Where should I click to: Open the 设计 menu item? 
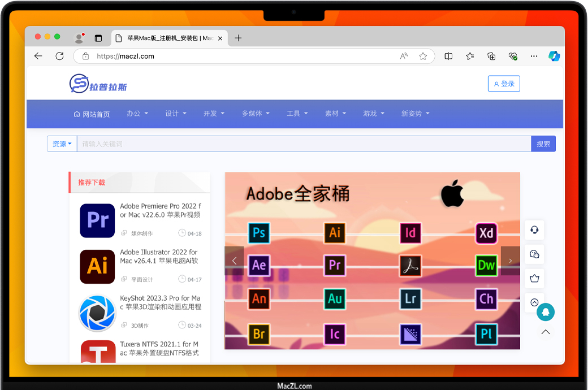pos(176,114)
